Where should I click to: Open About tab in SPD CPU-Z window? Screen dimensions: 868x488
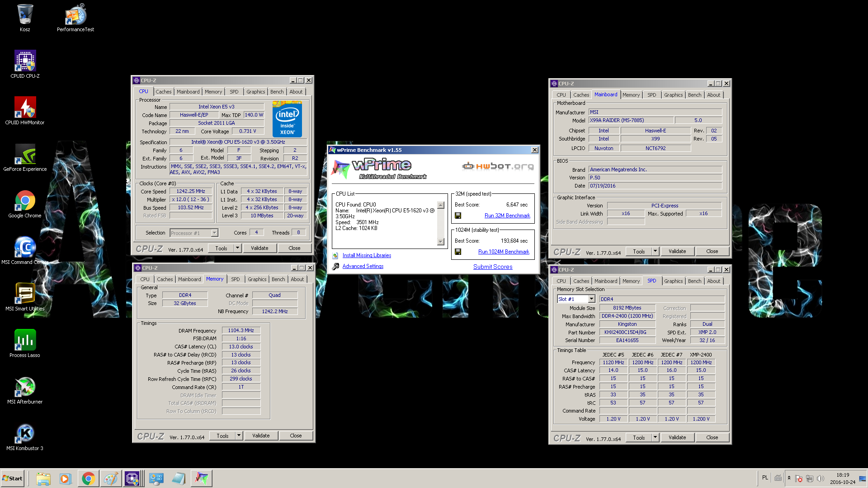pos(714,281)
